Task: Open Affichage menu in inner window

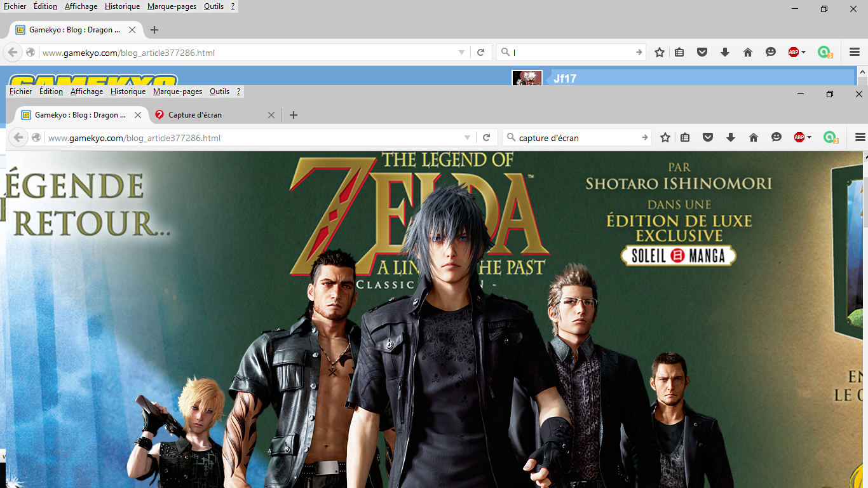Action: tap(87, 91)
